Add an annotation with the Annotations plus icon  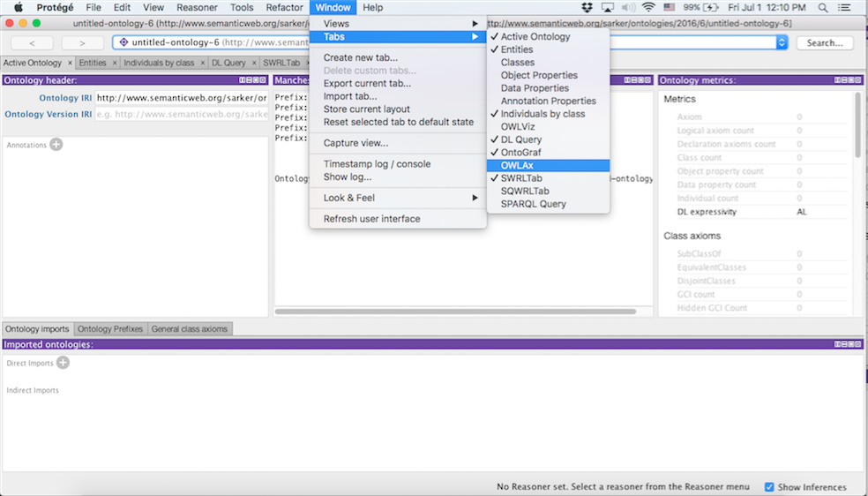point(56,145)
